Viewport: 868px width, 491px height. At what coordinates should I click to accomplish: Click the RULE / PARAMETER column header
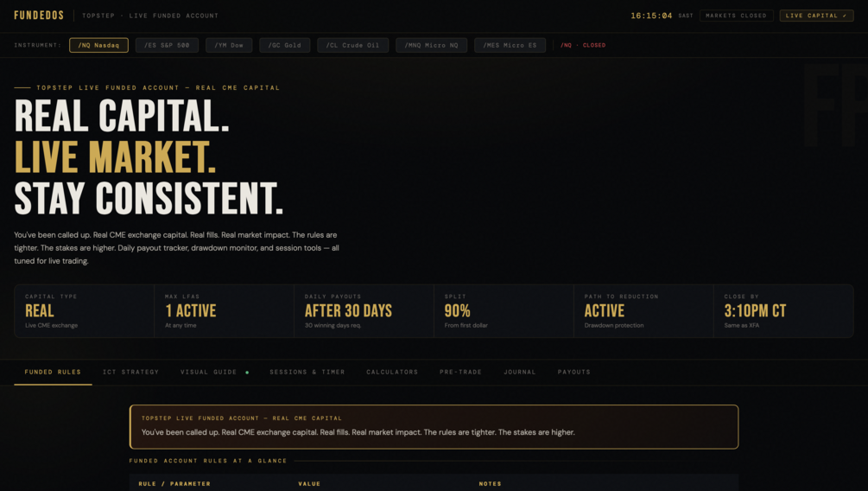tap(174, 484)
